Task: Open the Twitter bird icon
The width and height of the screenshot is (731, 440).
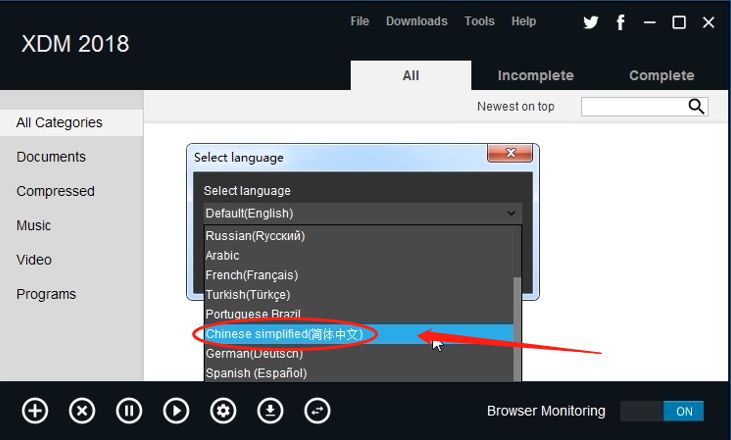Action: coord(591,22)
